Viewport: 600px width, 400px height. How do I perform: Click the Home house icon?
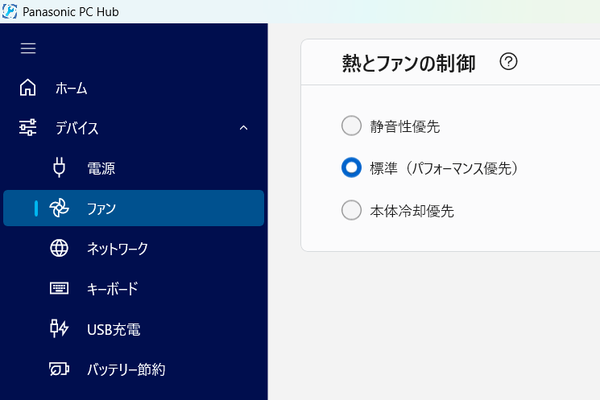tap(28, 88)
